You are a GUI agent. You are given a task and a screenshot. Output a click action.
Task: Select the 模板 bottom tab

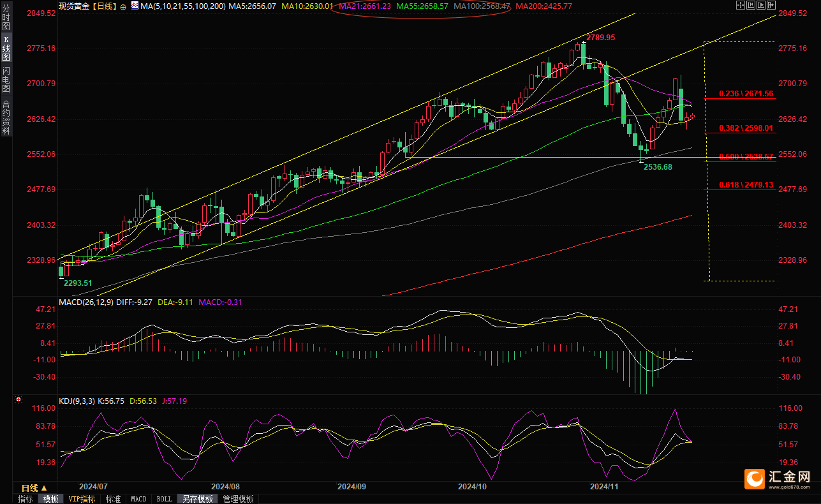(50, 499)
